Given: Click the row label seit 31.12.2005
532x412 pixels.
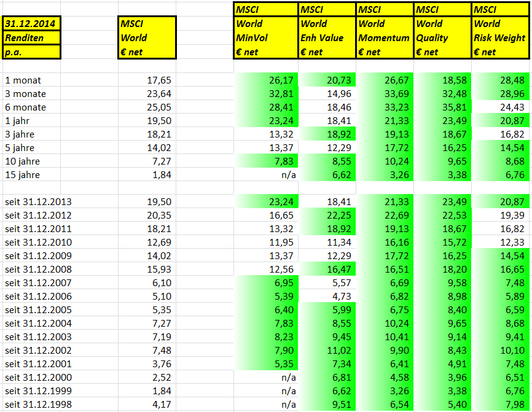Looking at the screenshot, I should click(38, 310).
